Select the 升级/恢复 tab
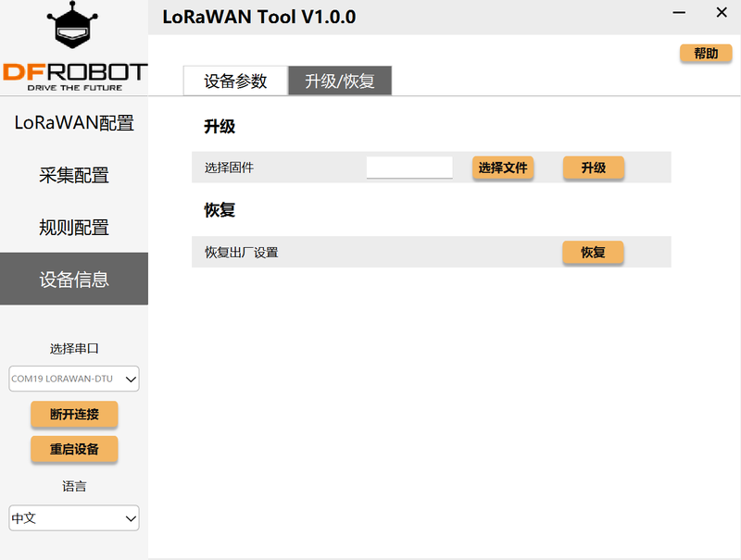The height and width of the screenshot is (560, 741). click(340, 81)
